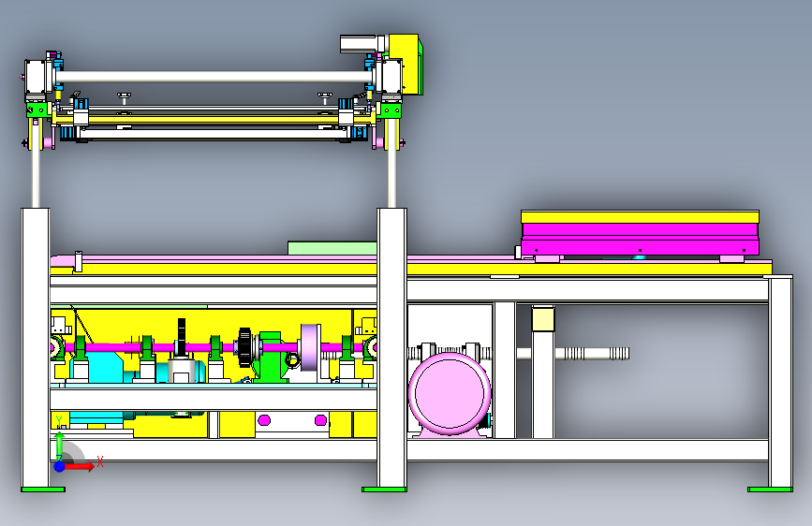Select the long white roller at the gantry top
Screen dimensions: 812x526
click(x=214, y=77)
